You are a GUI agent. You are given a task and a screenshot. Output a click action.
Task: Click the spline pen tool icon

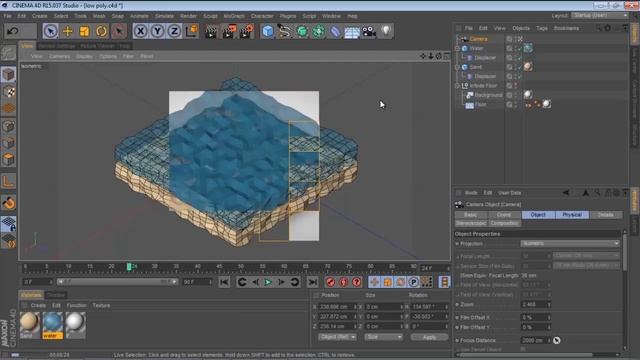(x=284, y=31)
